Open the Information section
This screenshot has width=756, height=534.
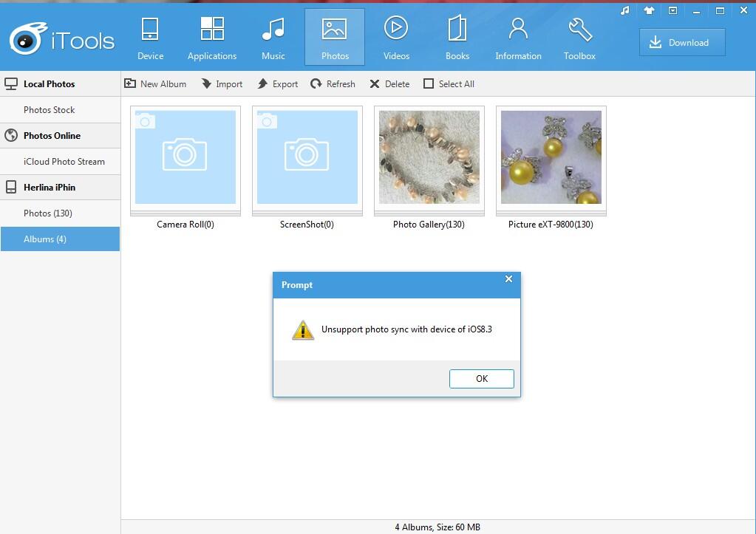tap(518, 39)
